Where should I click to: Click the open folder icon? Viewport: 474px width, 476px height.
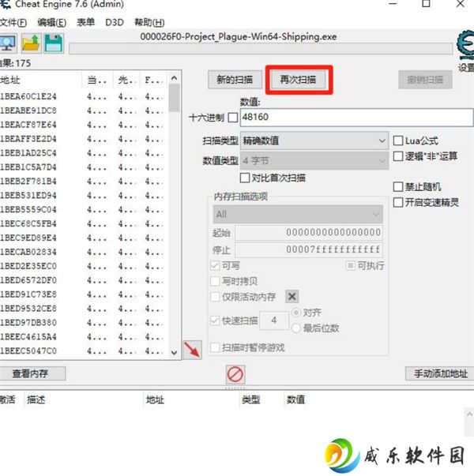coord(32,43)
